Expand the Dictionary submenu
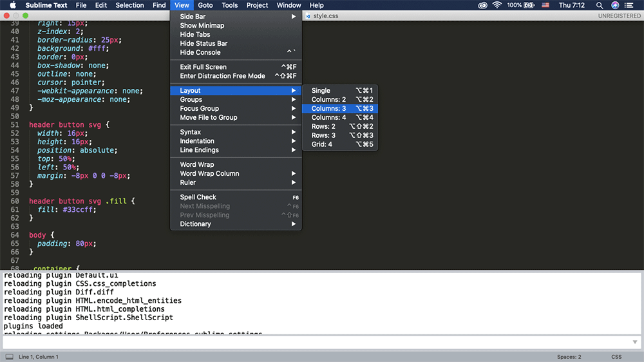The width and height of the screenshot is (644, 362). (x=236, y=224)
